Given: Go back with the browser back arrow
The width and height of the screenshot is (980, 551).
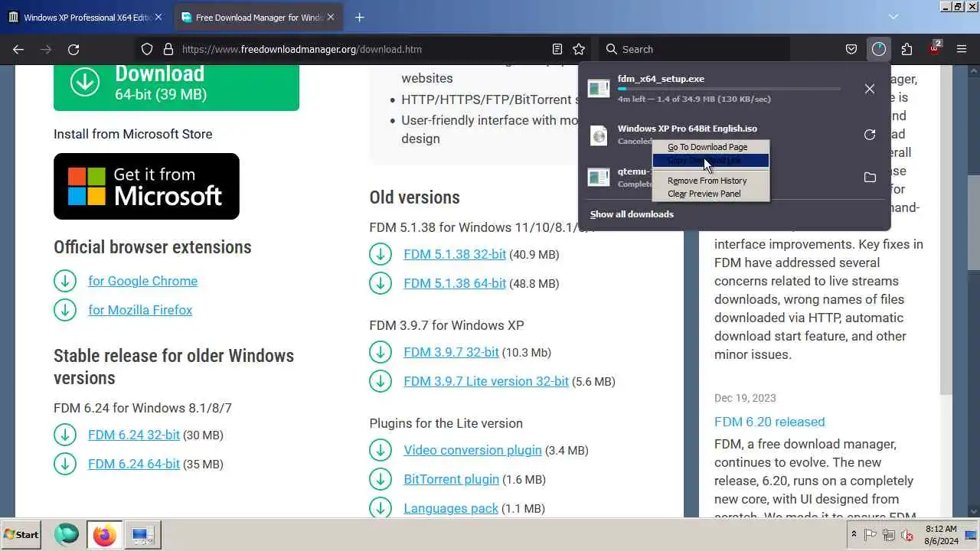Looking at the screenshot, I should (18, 49).
